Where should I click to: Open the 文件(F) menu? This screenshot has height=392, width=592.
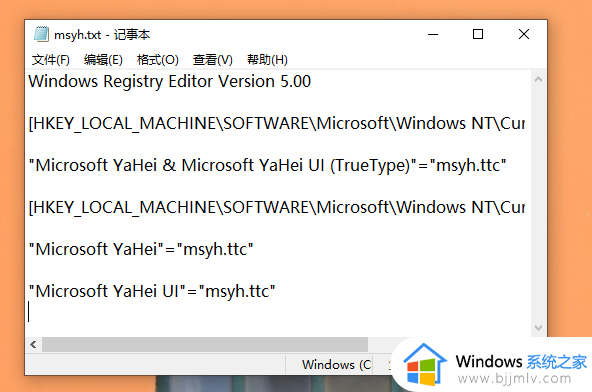click(x=51, y=60)
